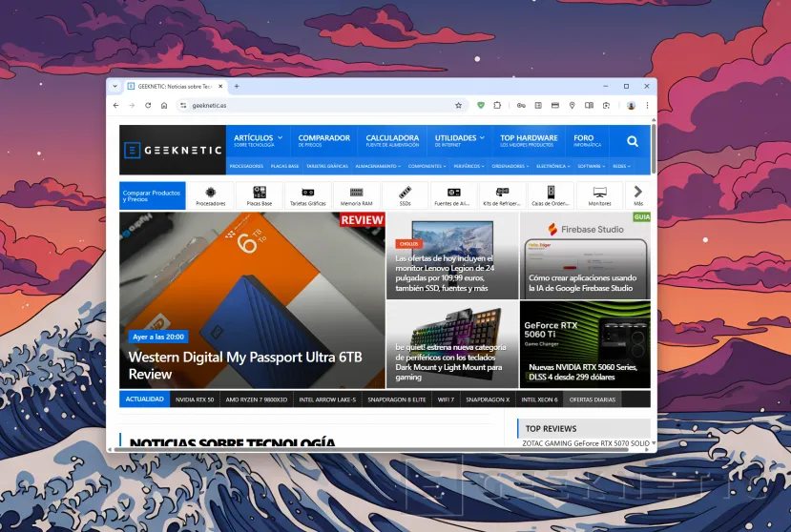
Task: Expand the ALMACENAMIENTO submenu
Action: 378,166
